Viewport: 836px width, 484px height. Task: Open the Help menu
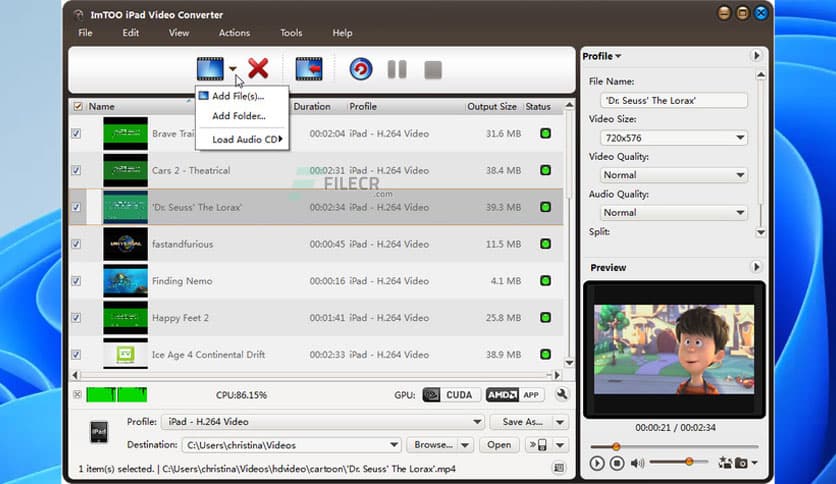pyautogui.click(x=342, y=33)
